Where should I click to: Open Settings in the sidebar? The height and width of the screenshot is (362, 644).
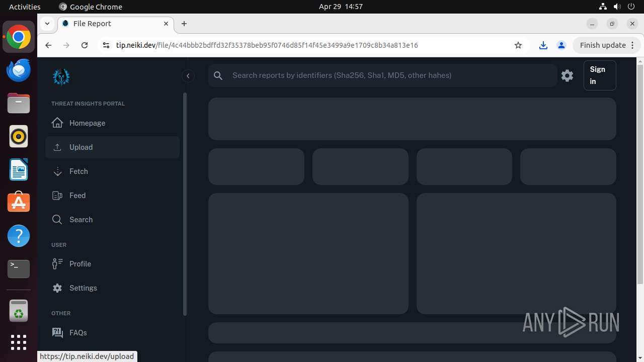click(112, 288)
